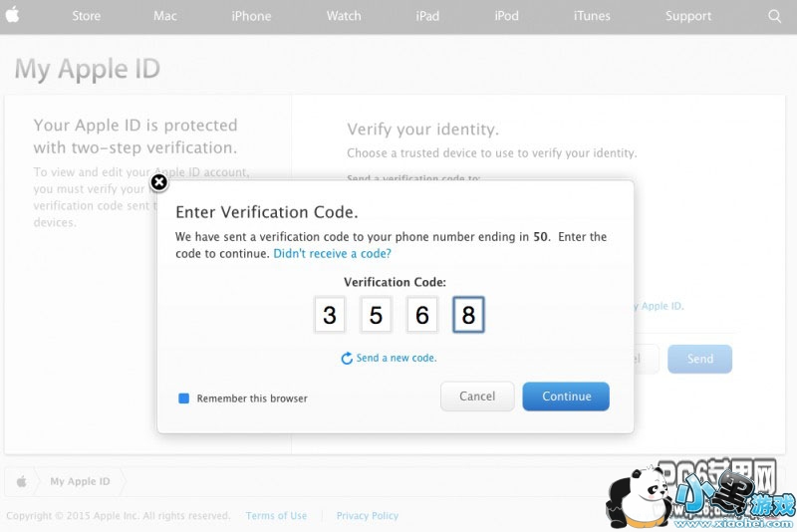Go to the Watch section
The image size is (797, 532).
point(344,16)
